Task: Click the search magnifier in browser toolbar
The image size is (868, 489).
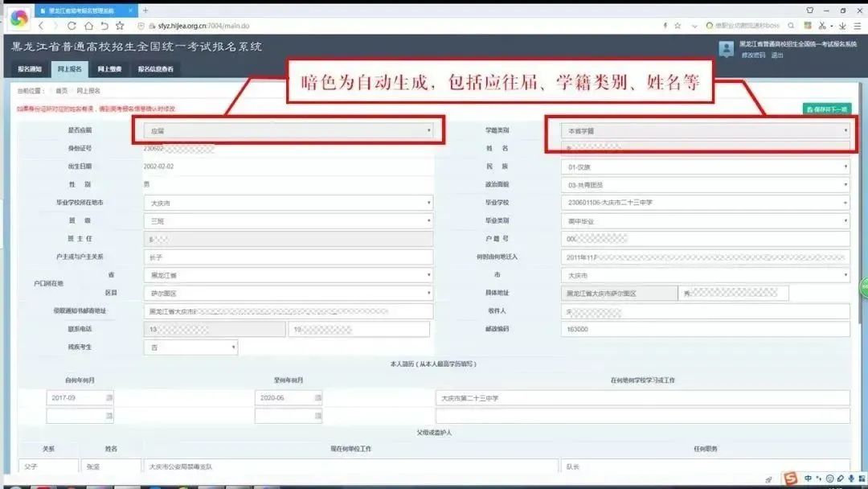Action: point(791,26)
